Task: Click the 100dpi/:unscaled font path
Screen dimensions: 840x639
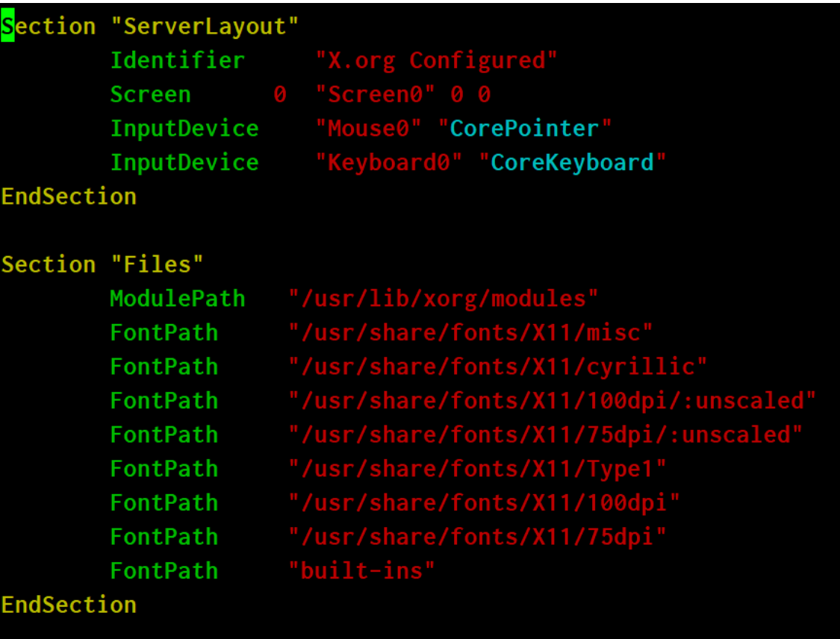Action: point(552,401)
